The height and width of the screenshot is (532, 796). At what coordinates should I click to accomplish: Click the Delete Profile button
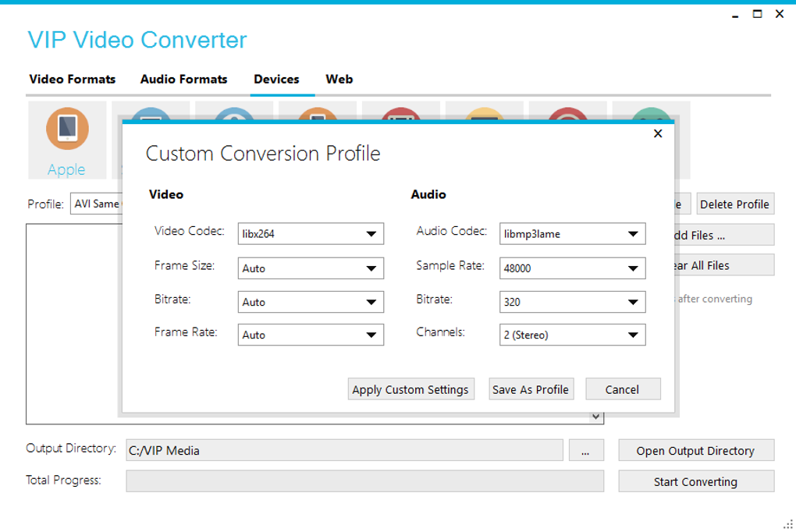pos(734,204)
